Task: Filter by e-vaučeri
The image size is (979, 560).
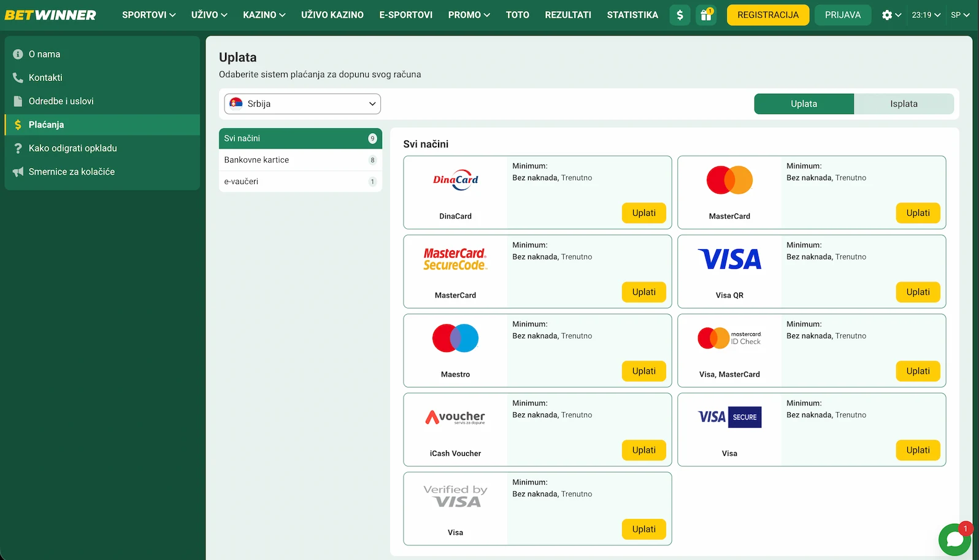Action: tap(301, 182)
